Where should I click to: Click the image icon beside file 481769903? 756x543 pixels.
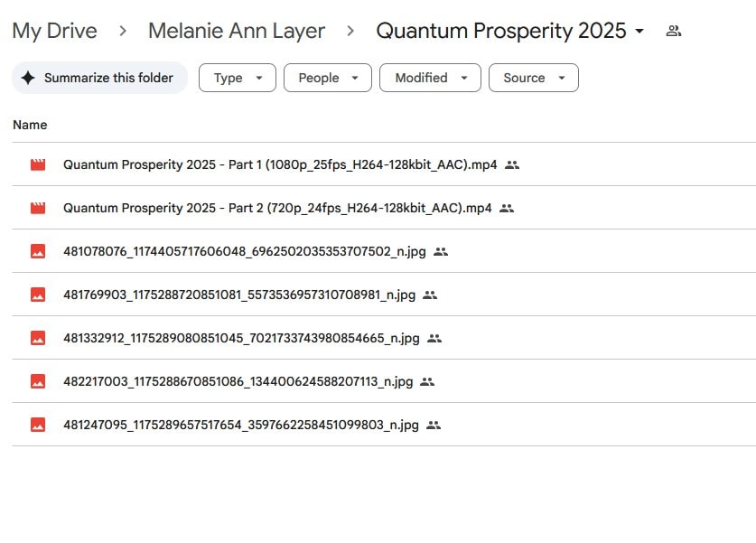click(x=36, y=295)
